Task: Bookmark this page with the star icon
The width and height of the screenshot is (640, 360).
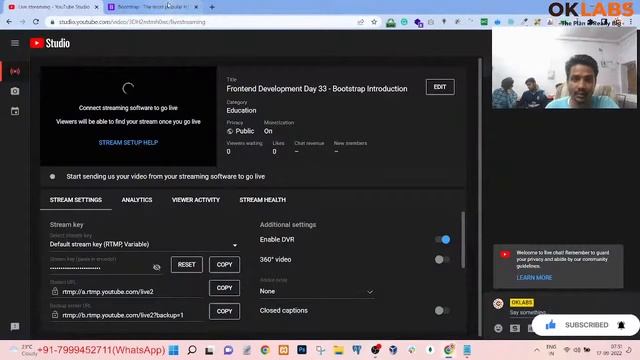Action: click(x=374, y=22)
